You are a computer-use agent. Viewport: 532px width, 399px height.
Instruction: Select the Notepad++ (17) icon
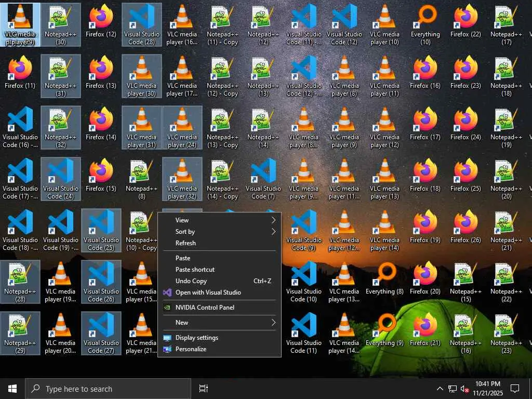(506, 25)
